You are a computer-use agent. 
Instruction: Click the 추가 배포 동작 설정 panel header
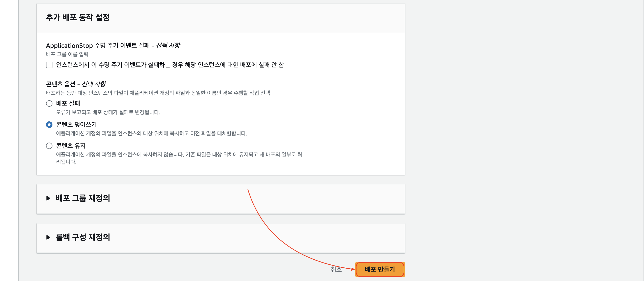pyautogui.click(x=78, y=17)
